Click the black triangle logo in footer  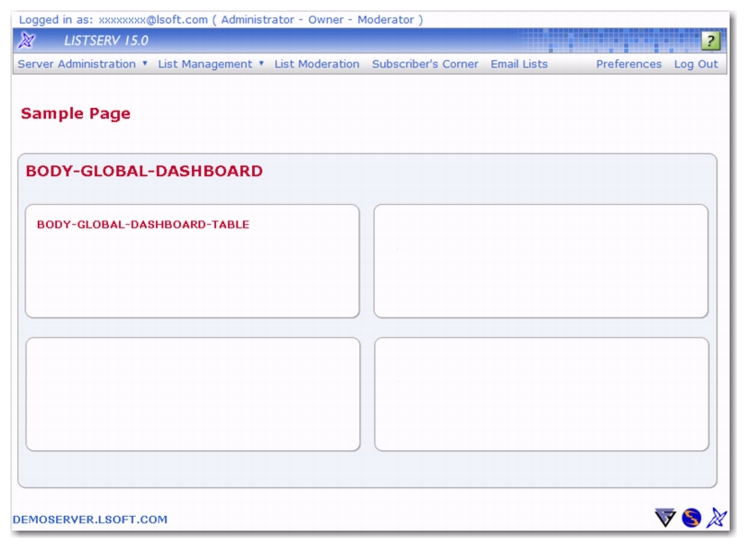[x=665, y=517]
